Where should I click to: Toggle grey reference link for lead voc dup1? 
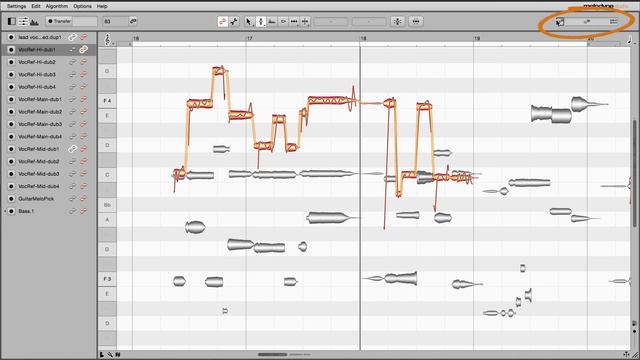click(x=72, y=37)
